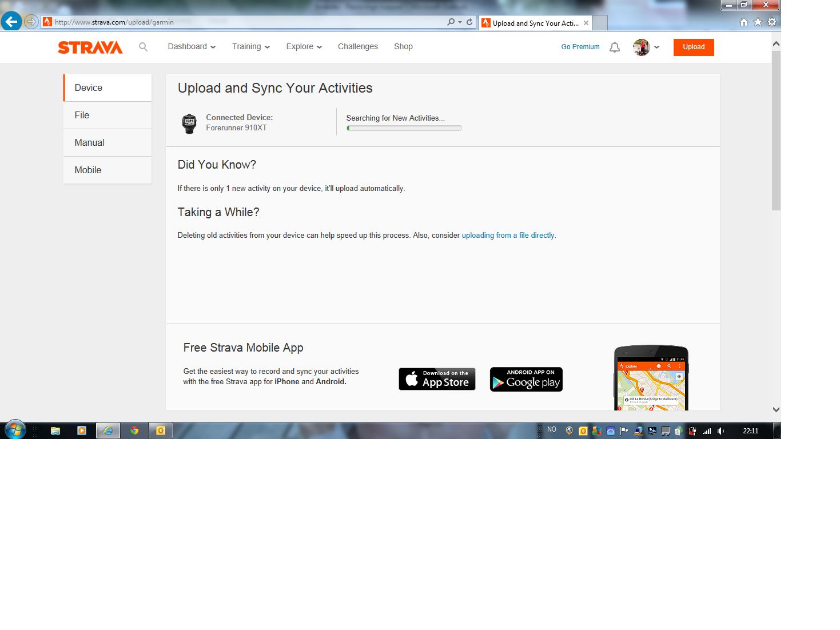Click the Strava phone app image
The width and height of the screenshot is (840, 630).
[x=651, y=378]
